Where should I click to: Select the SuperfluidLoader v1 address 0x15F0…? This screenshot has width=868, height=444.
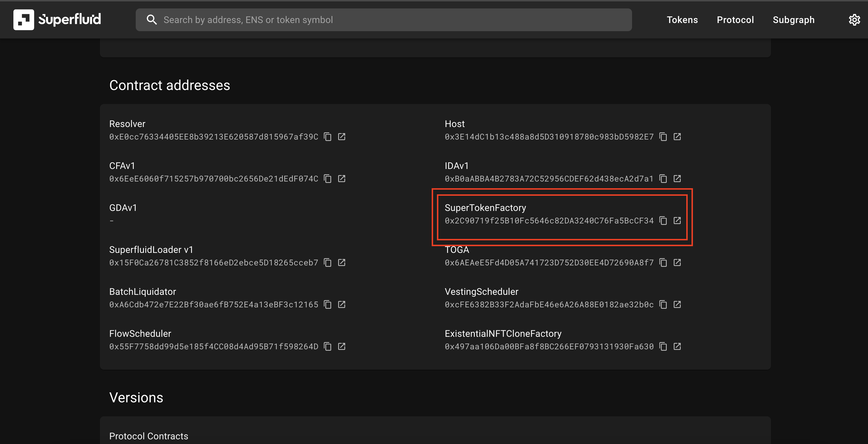click(x=214, y=262)
